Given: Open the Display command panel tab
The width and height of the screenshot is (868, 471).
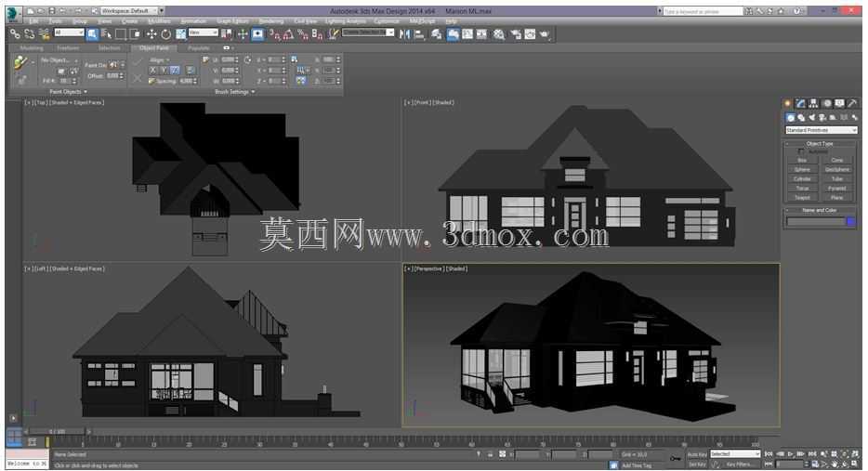Looking at the screenshot, I should pyautogui.click(x=840, y=103).
